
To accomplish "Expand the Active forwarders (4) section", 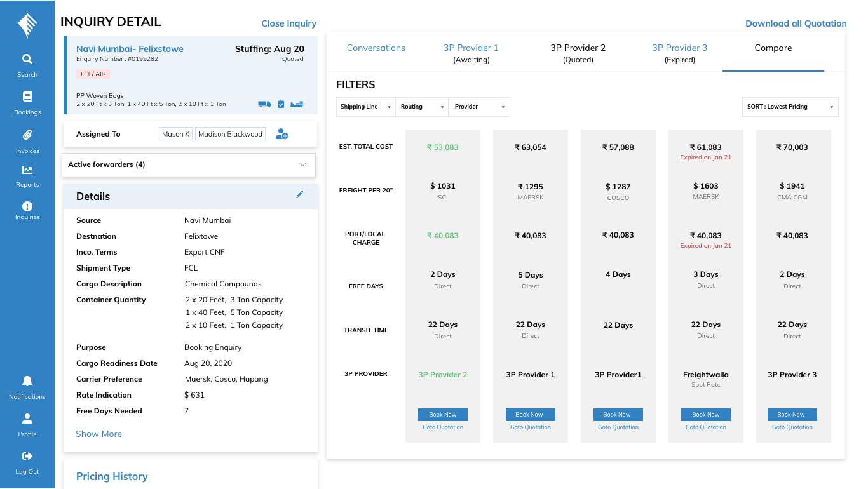I will [189, 164].
